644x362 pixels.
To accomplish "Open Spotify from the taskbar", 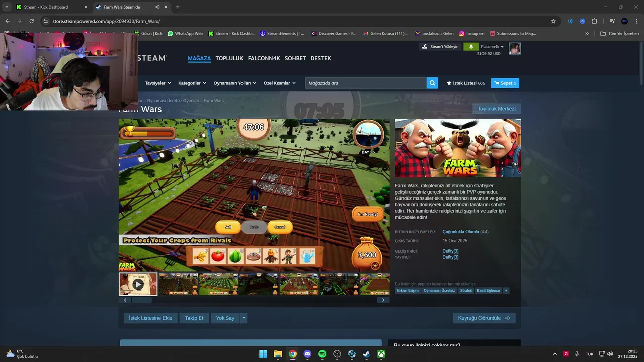I will tap(323, 354).
